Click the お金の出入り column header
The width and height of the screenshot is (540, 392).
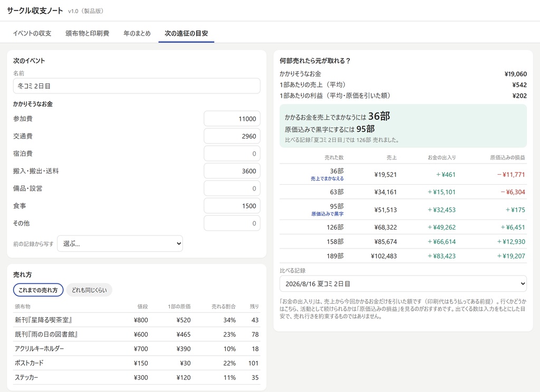tap(441, 157)
